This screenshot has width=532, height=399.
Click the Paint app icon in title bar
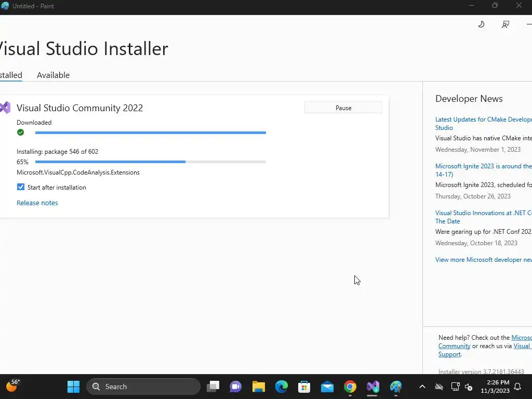click(x=5, y=6)
